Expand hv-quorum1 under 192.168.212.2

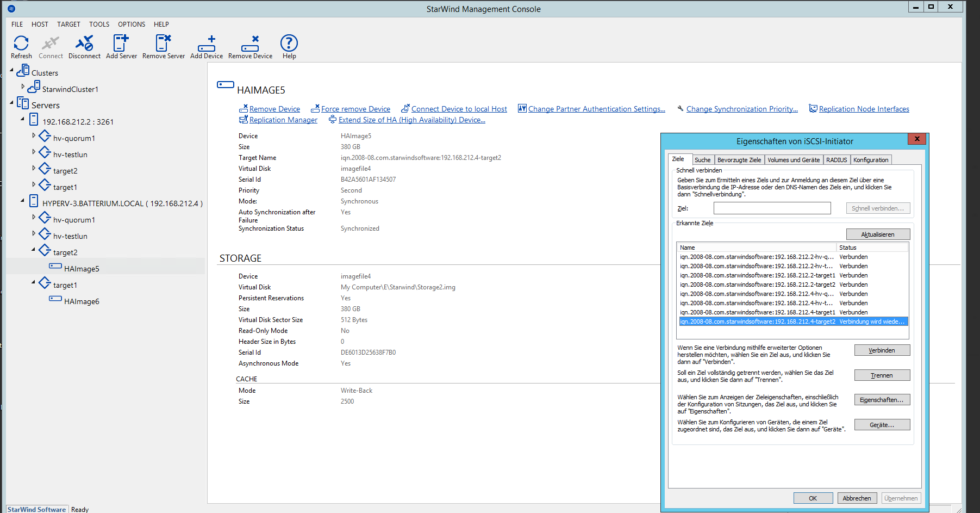coord(34,135)
